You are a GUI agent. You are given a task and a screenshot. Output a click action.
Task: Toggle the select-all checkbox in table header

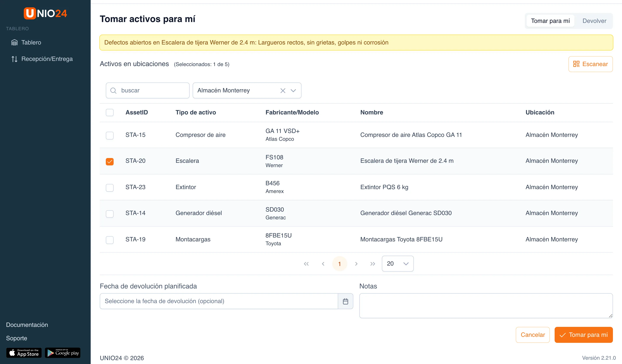pos(109,112)
